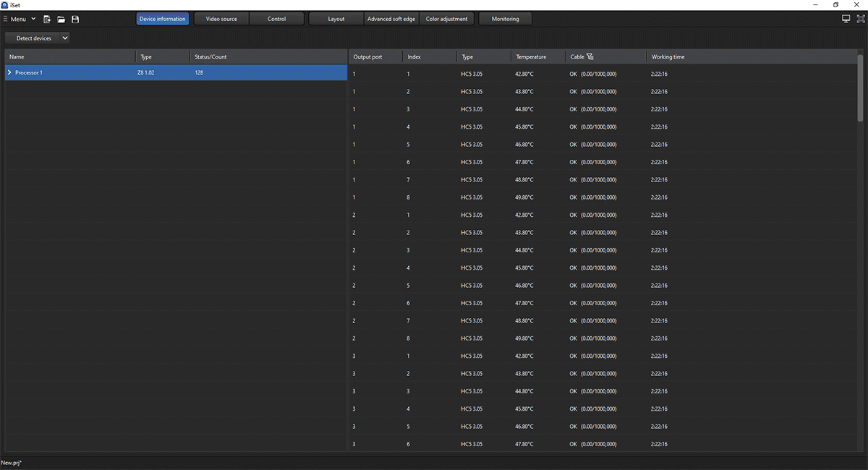
Task: Open a project with the folder icon
Action: tap(61, 19)
